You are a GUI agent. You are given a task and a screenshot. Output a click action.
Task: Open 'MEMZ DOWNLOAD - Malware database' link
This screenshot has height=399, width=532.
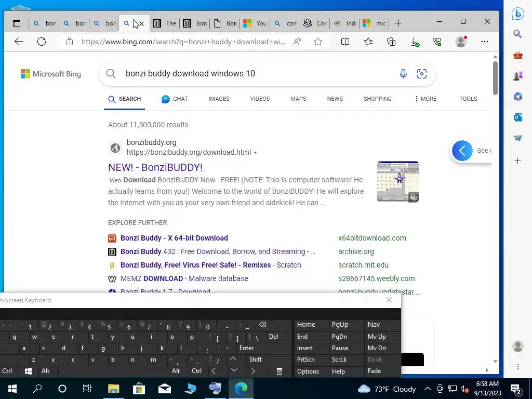[x=184, y=278]
